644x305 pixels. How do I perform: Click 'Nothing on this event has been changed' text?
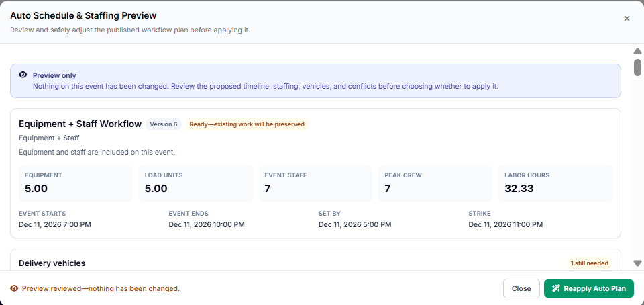pyautogui.click(x=266, y=87)
